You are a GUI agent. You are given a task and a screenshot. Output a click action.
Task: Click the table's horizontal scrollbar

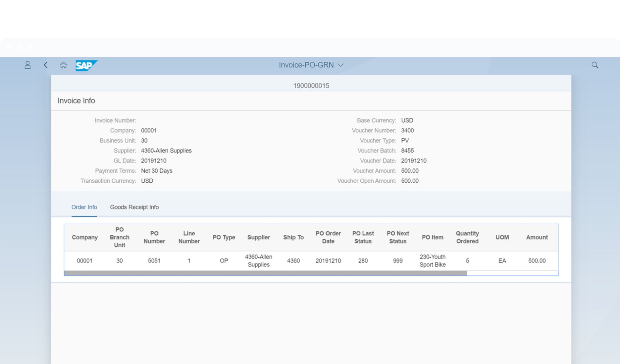pos(265,272)
